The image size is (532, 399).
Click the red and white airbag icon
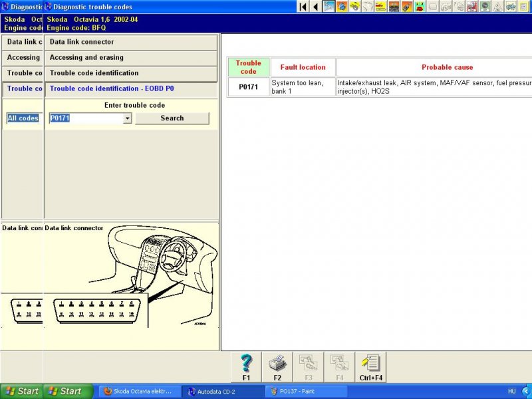(471, 7)
